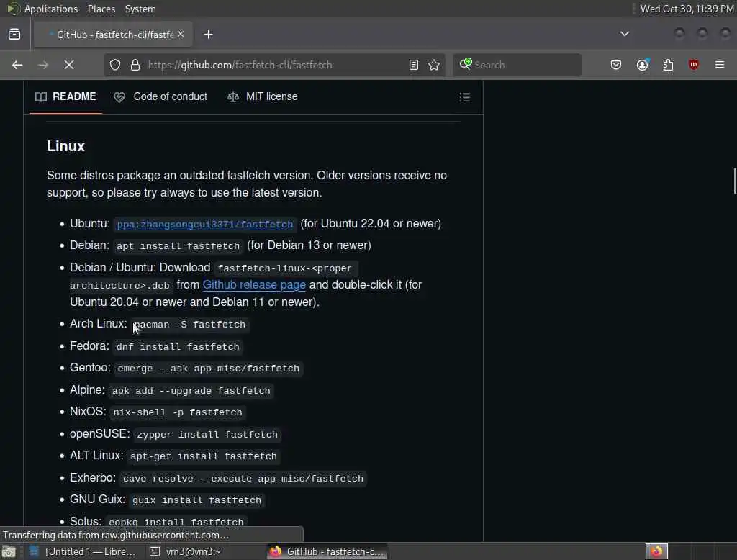Image resolution: width=737 pixels, height=560 pixels.
Task: Click 'apt-get install fastfetch' code text
Action: point(204,456)
